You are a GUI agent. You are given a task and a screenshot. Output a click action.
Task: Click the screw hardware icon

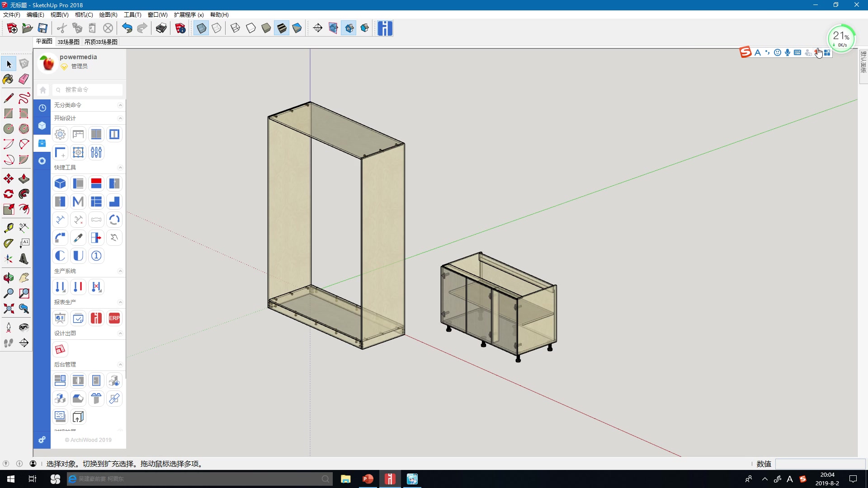(96, 399)
